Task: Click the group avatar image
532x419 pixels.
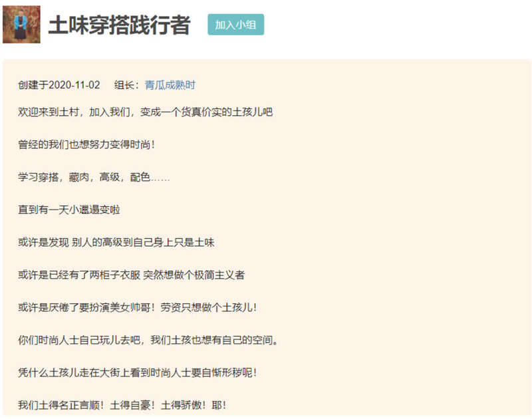Action: [x=22, y=25]
